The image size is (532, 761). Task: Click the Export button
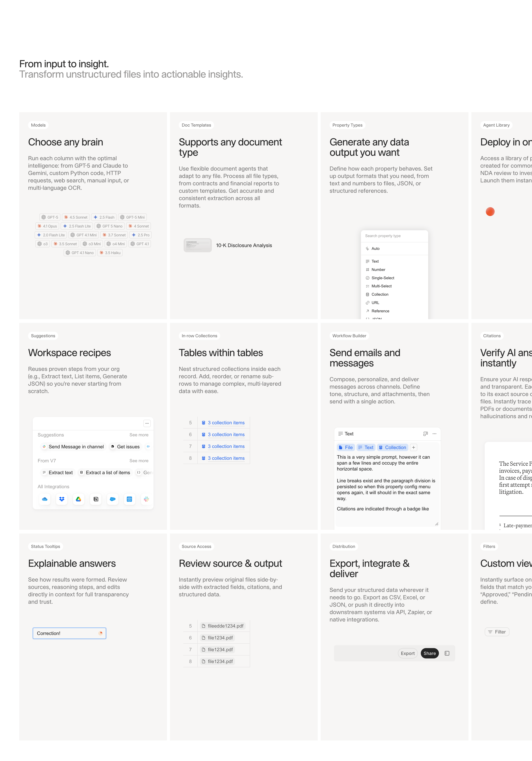tap(407, 653)
